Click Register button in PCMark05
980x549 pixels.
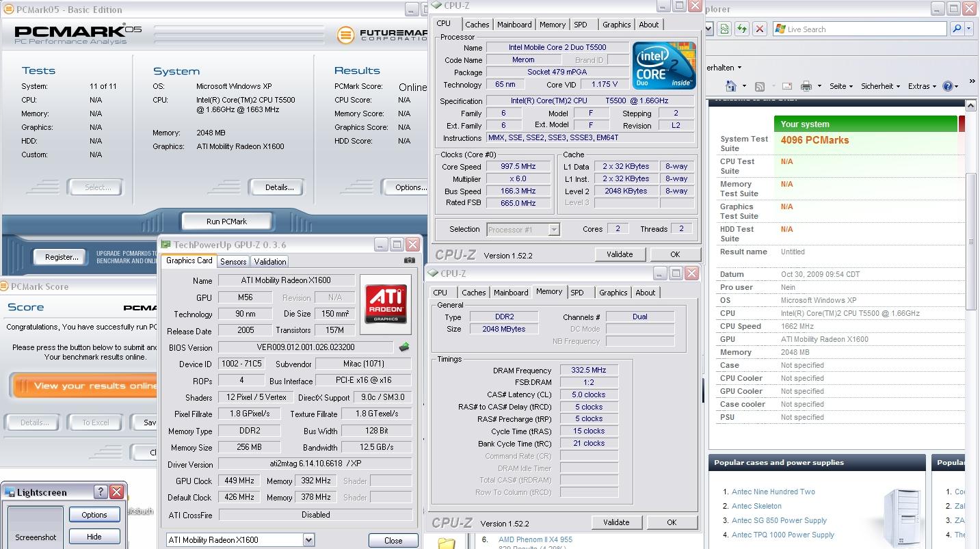click(x=61, y=257)
